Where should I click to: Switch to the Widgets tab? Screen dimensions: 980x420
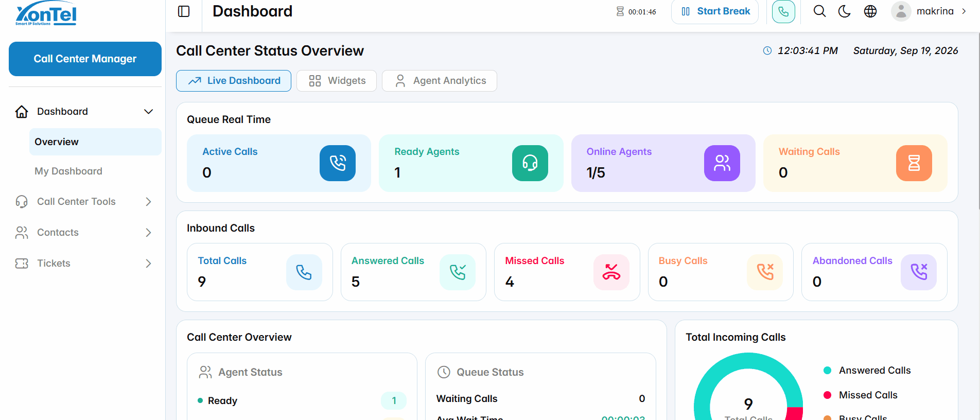(x=337, y=81)
